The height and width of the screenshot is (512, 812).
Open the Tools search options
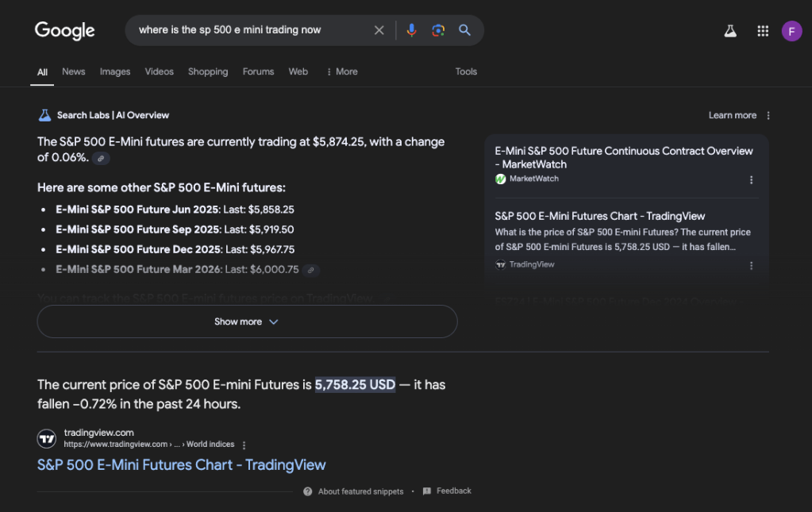click(466, 71)
